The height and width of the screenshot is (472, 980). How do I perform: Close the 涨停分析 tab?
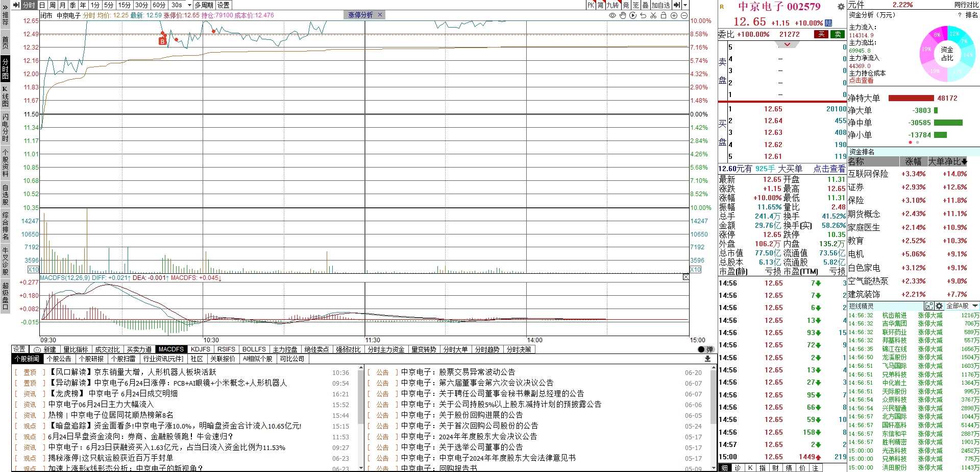(380, 15)
